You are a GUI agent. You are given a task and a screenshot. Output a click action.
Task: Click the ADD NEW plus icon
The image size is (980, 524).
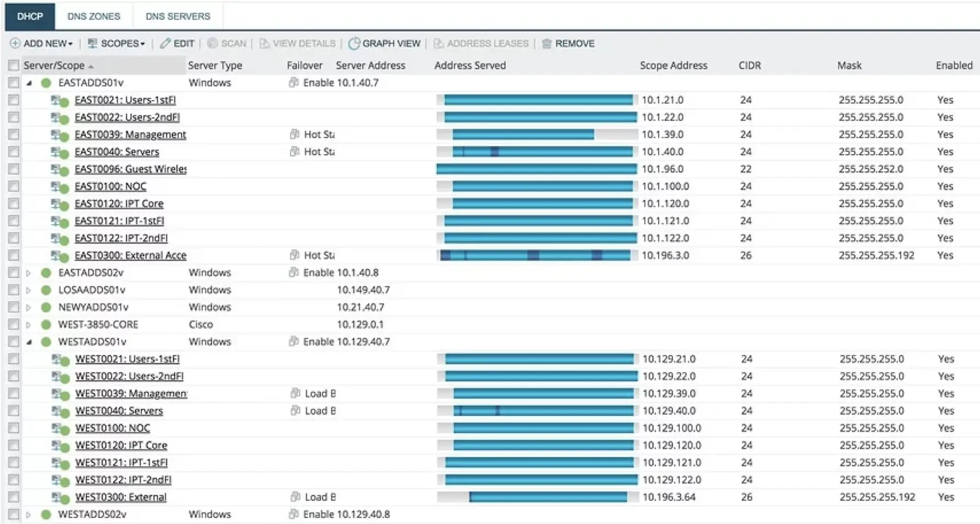point(15,43)
